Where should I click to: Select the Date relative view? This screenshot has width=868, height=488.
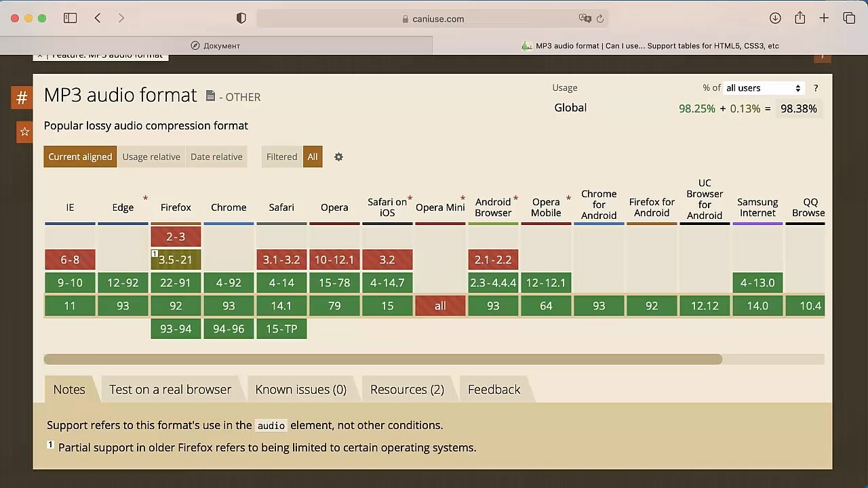pyautogui.click(x=216, y=157)
